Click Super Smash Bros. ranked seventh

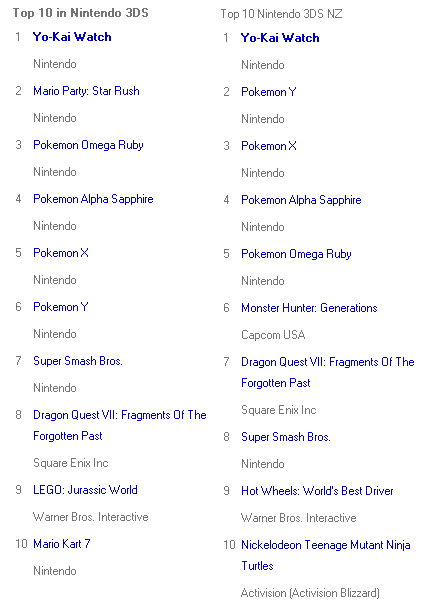pos(78,361)
